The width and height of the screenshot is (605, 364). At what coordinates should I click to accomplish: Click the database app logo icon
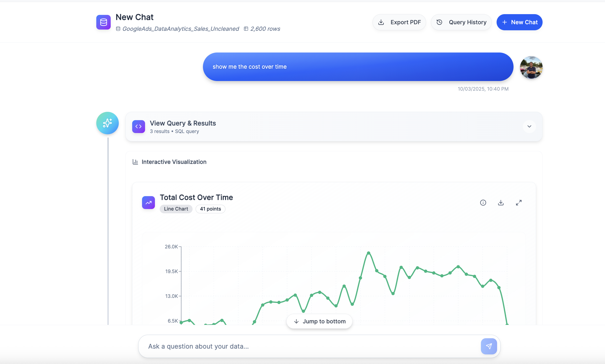[x=103, y=22]
